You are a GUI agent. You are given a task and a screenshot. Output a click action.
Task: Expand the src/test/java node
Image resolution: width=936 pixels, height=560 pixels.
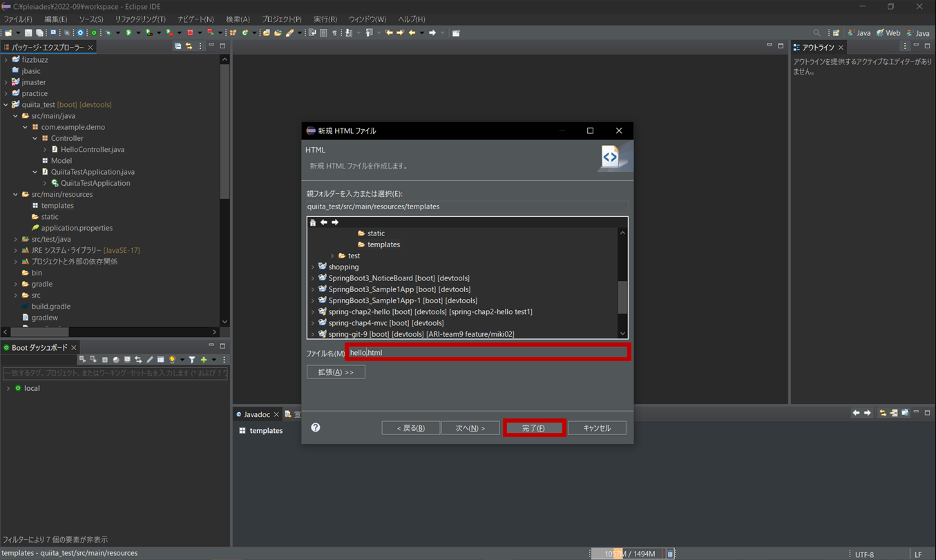click(16, 239)
